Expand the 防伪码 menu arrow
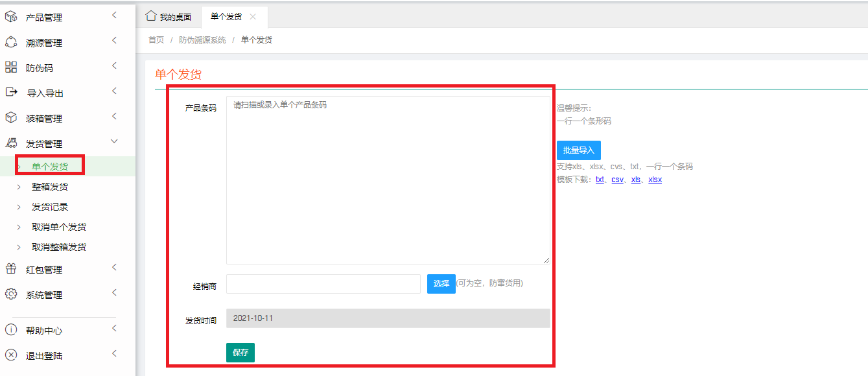 click(x=114, y=65)
